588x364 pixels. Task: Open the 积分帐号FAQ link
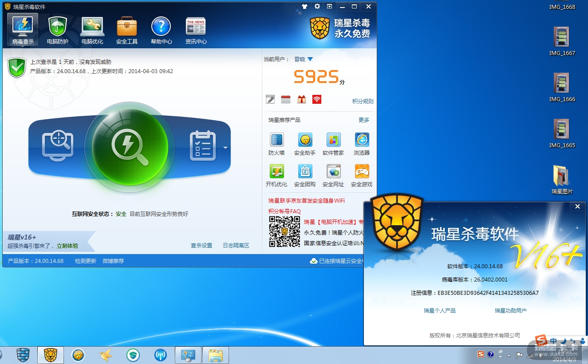284,211
